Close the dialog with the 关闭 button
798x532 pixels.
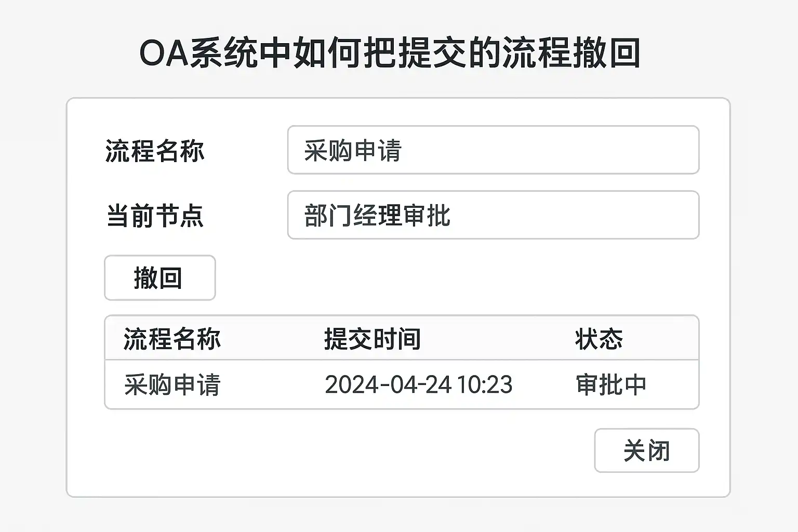(646, 450)
